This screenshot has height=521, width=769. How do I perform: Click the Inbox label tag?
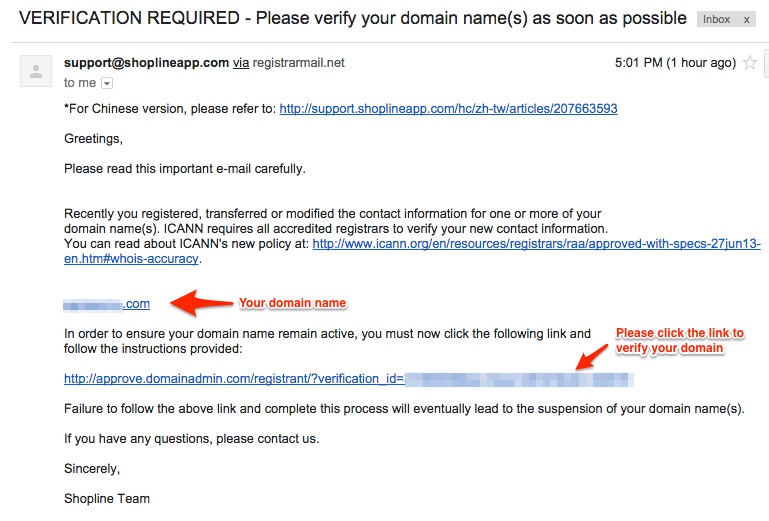(x=717, y=19)
